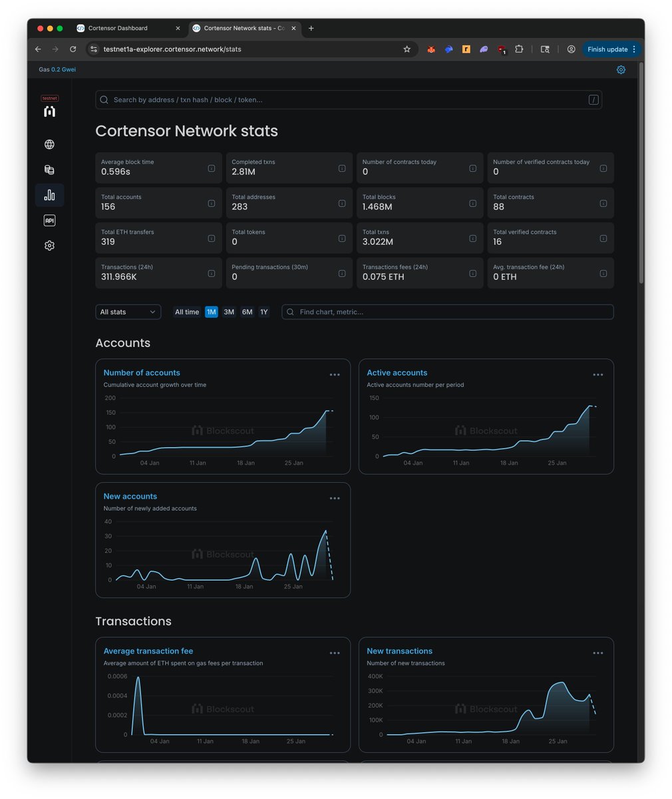Open the Number of accounts chart options menu
The image size is (672, 799).
[x=335, y=374]
